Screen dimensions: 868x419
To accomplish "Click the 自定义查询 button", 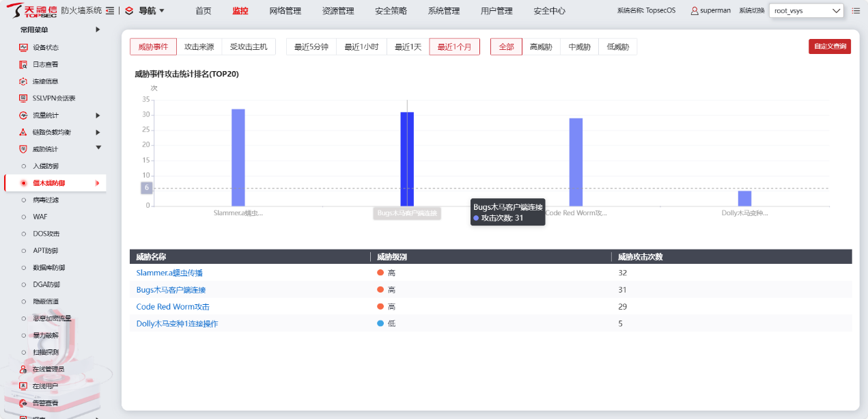I will 829,47.
